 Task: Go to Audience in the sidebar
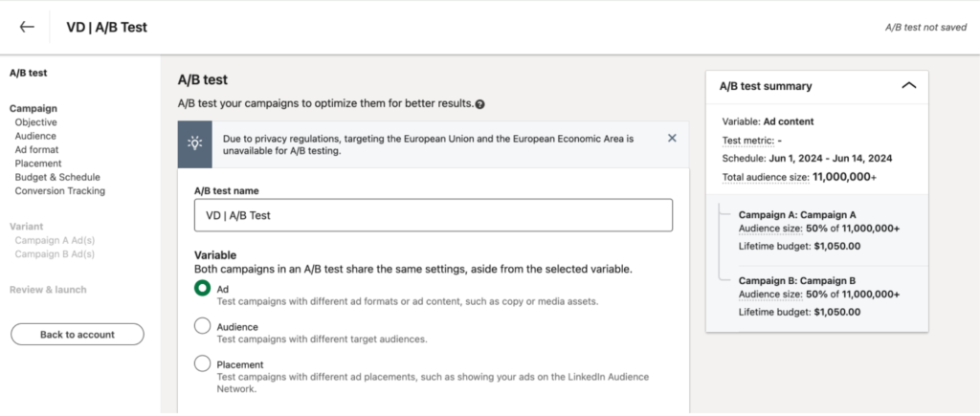point(35,136)
